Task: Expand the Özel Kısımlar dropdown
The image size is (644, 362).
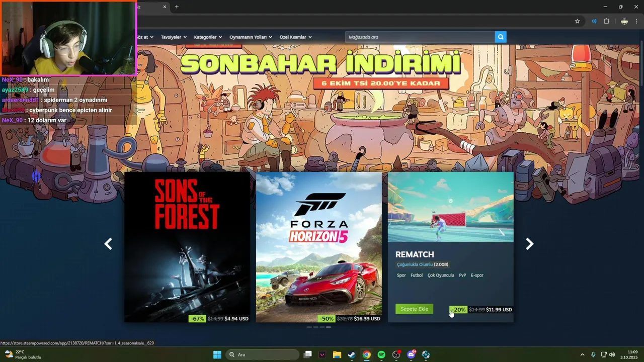Action: pyautogui.click(x=295, y=37)
